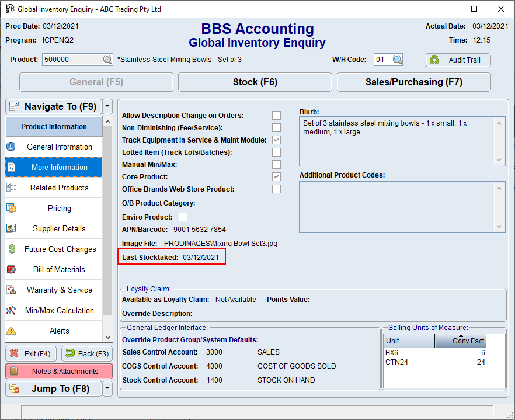Screen dimensions: 515x420
Task: Click the W/H Code lookup magnifier icon
Action: [x=397, y=60]
